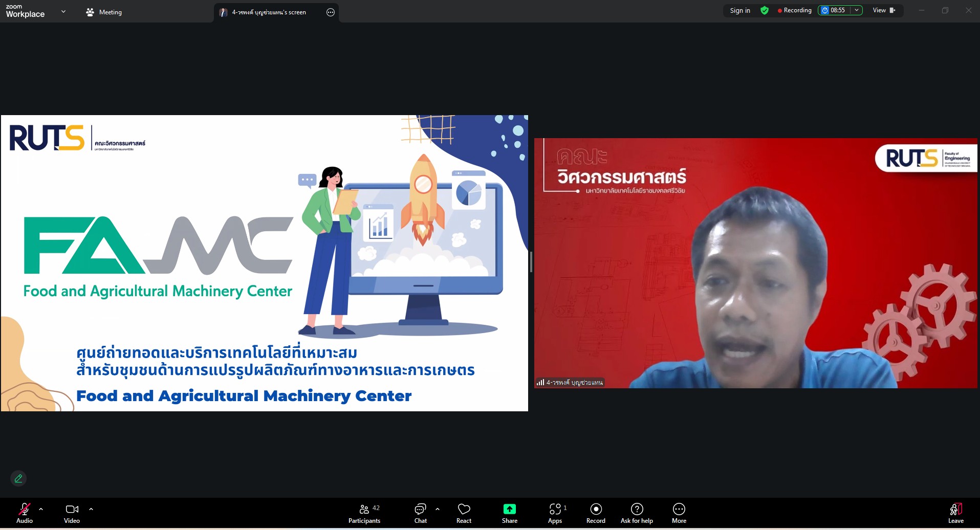
Task: Expand audio options arrow beside Audio
Action: tap(41, 509)
